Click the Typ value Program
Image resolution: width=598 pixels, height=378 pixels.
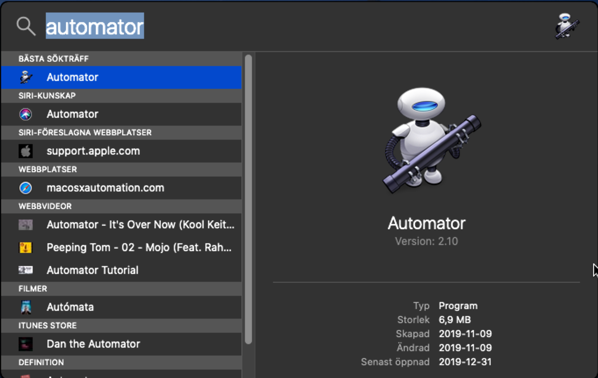pos(458,306)
